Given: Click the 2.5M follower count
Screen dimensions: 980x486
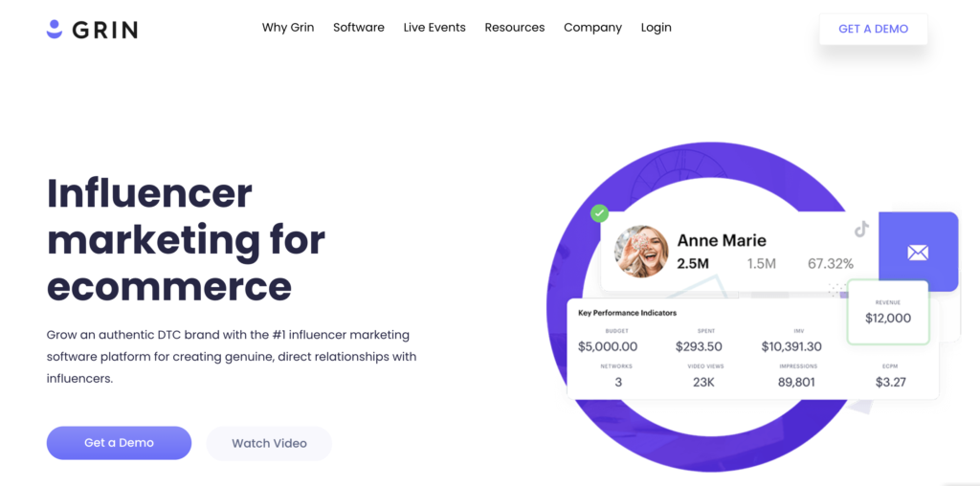Looking at the screenshot, I should click(693, 264).
